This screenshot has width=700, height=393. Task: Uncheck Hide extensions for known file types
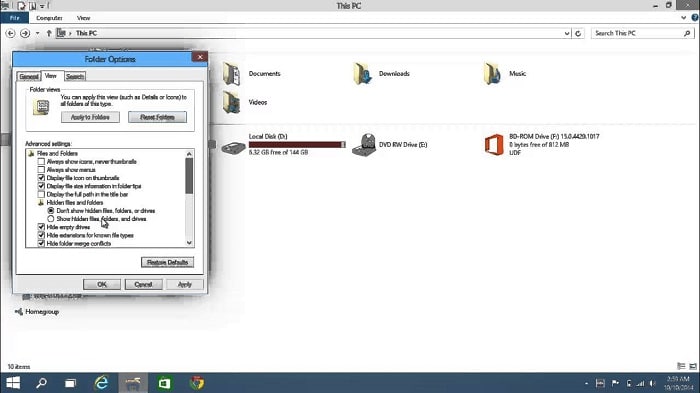tap(41, 235)
